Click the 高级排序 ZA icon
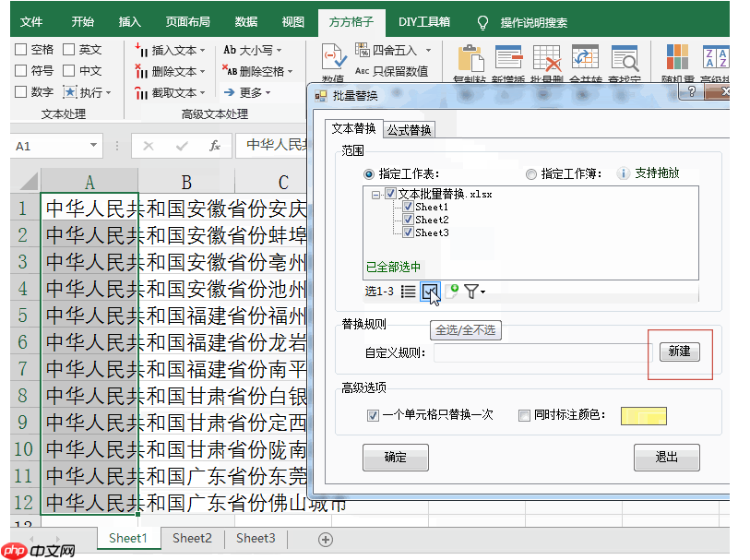Screen dimensions: 750x560 [x=716, y=57]
